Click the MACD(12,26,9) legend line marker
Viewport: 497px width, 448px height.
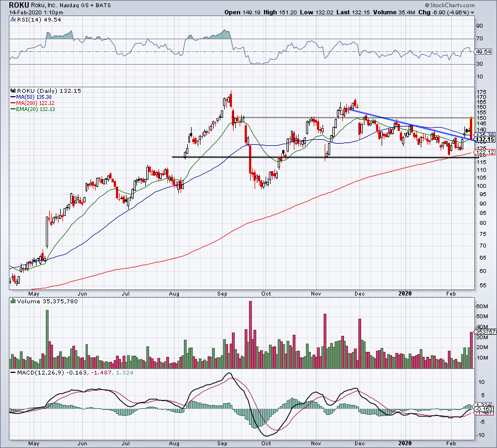click(x=13, y=372)
